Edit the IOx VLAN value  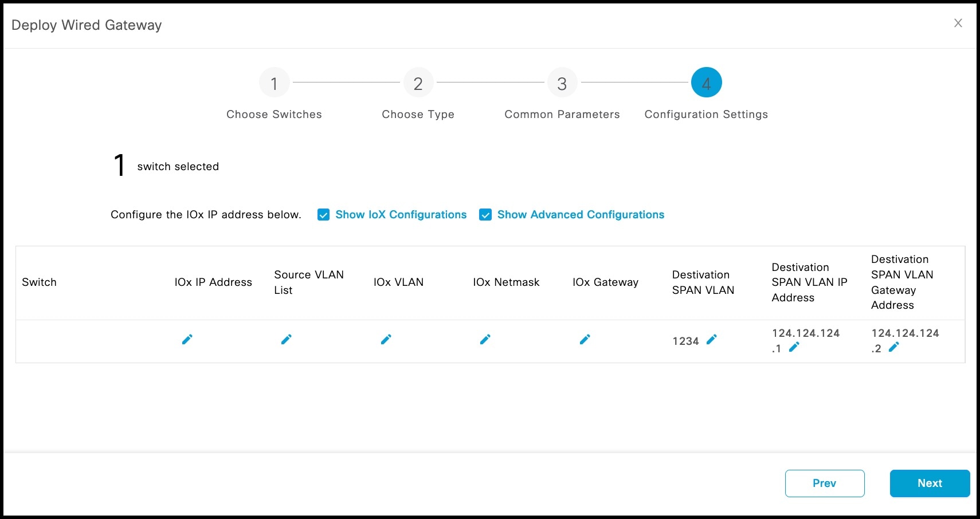coord(386,339)
